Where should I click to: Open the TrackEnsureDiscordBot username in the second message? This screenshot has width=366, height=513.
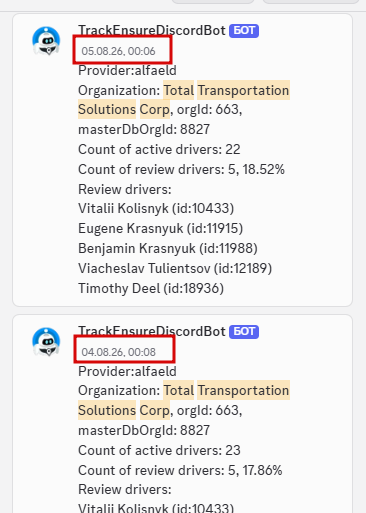(152, 331)
